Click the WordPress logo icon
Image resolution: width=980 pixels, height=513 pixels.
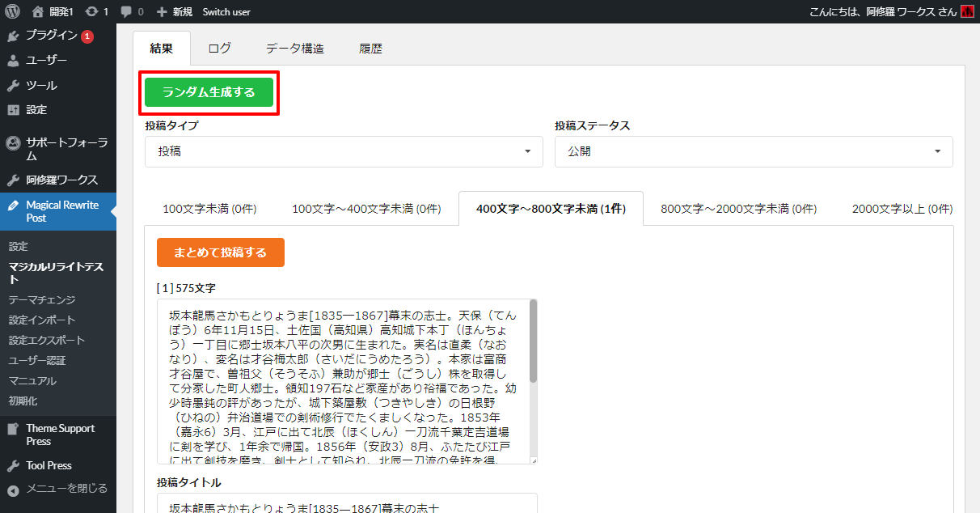(12, 12)
